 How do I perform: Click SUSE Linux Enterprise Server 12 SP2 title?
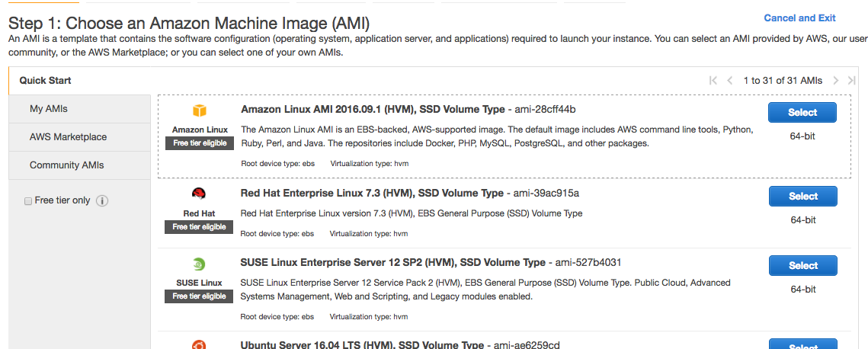tap(393, 263)
